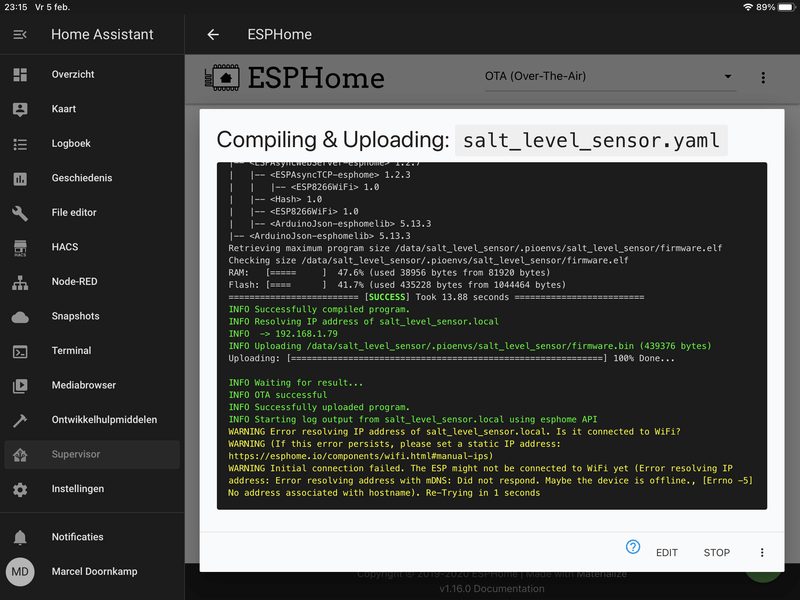The height and width of the screenshot is (600, 800).
Task: Collapse the Home Assistant sidebar menu icon
Action: (20, 35)
